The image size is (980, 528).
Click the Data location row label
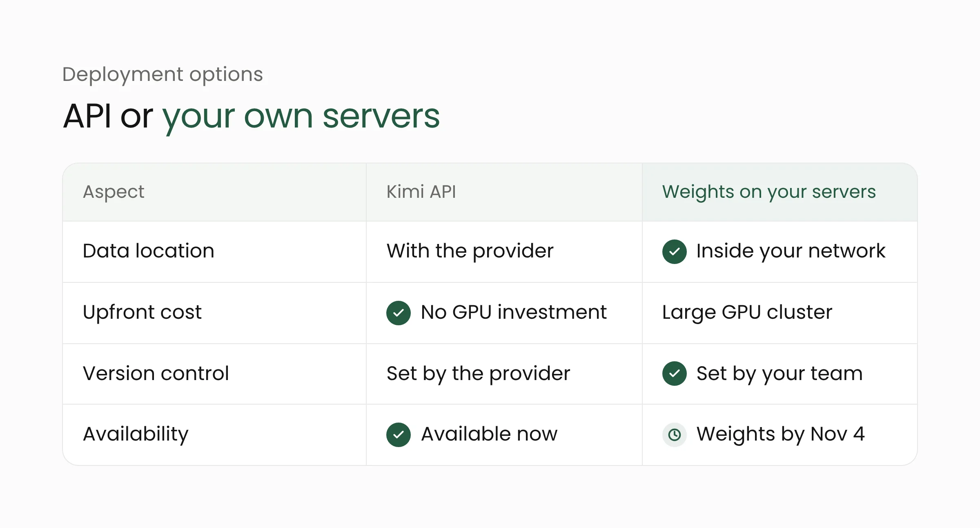[148, 251]
